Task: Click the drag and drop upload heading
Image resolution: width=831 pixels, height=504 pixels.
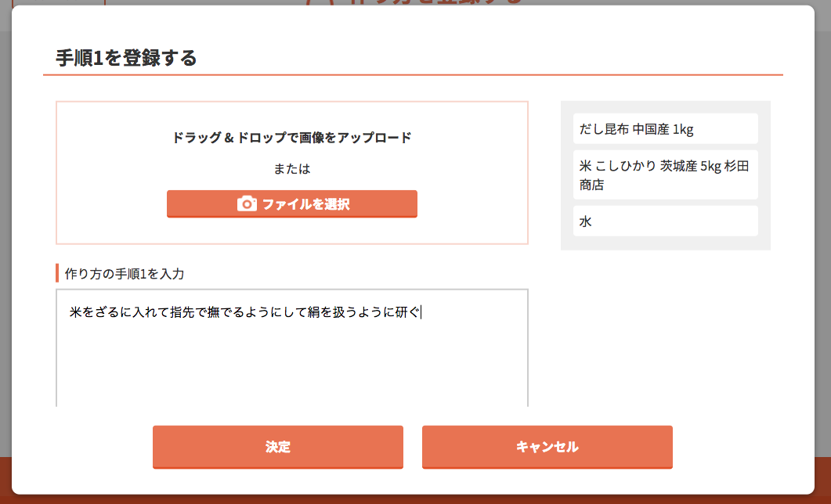Action: 291,138
